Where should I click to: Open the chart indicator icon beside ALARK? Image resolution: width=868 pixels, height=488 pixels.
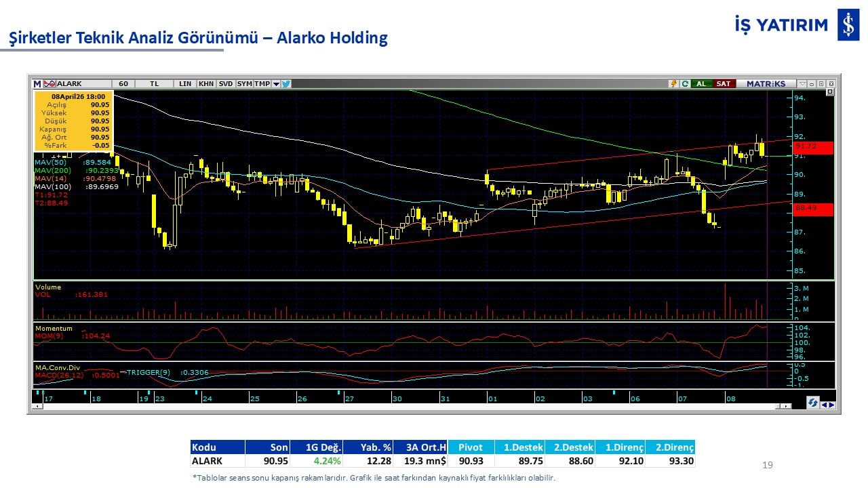50,84
